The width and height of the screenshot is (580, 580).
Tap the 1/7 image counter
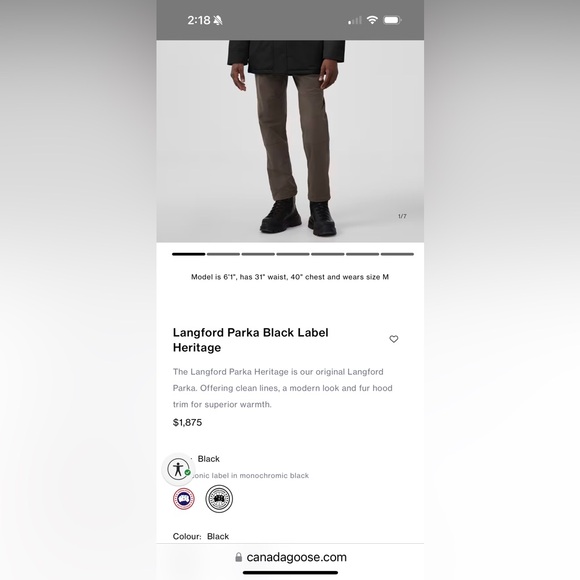pyautogui.click(x=402, y=216)
